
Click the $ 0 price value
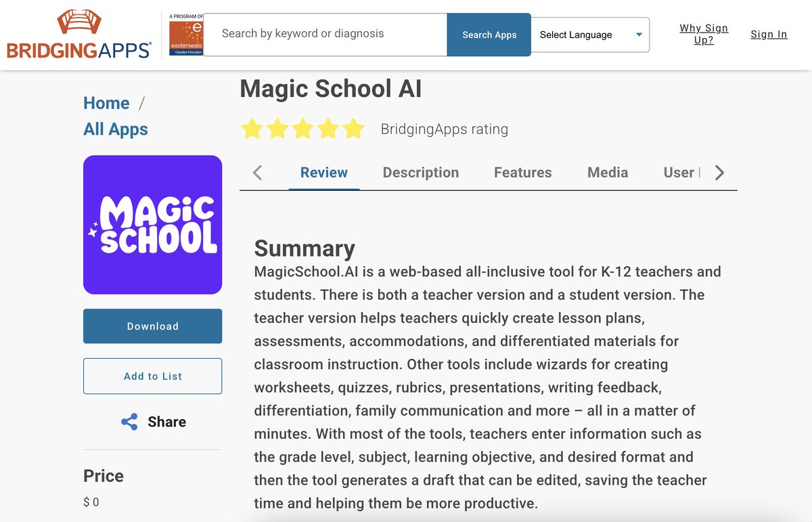[91, 502]
